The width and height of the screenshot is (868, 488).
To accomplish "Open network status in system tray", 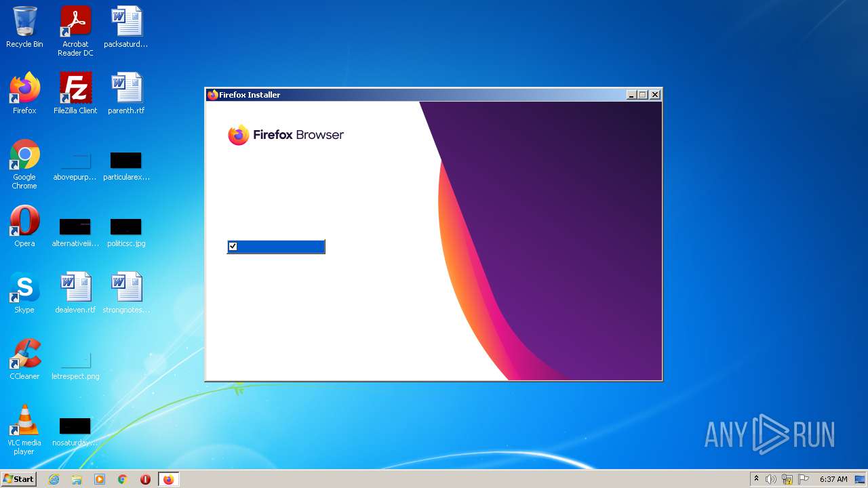I will click(787, 479).
